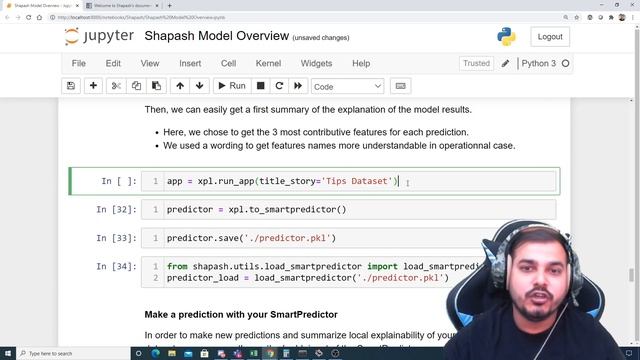Cut selected cells with scissors icon
Viewport: 640px width, 360px height.
pos(116,86)
